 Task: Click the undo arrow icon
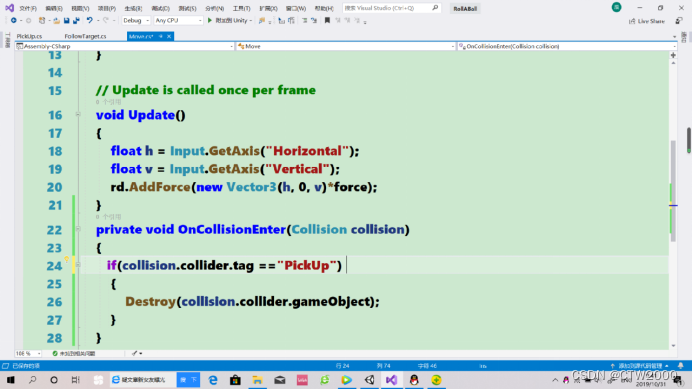point(90,20)
